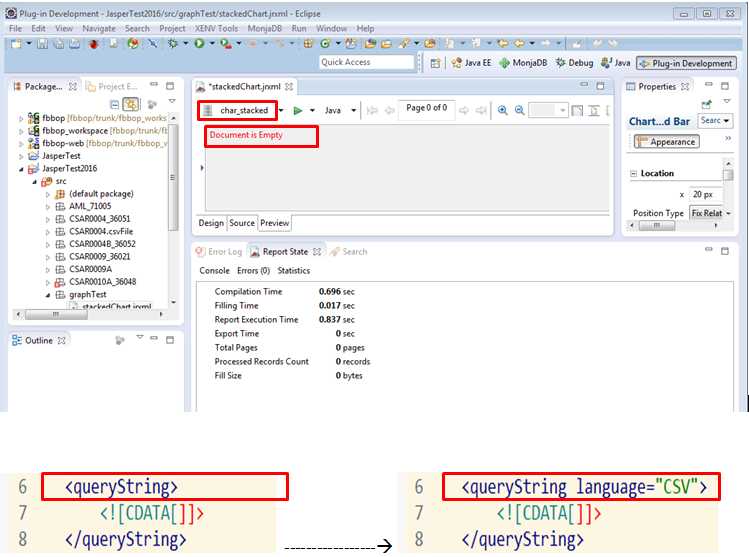Go to last page in preview toolbar
749x557 pixels.
[481, 110]
